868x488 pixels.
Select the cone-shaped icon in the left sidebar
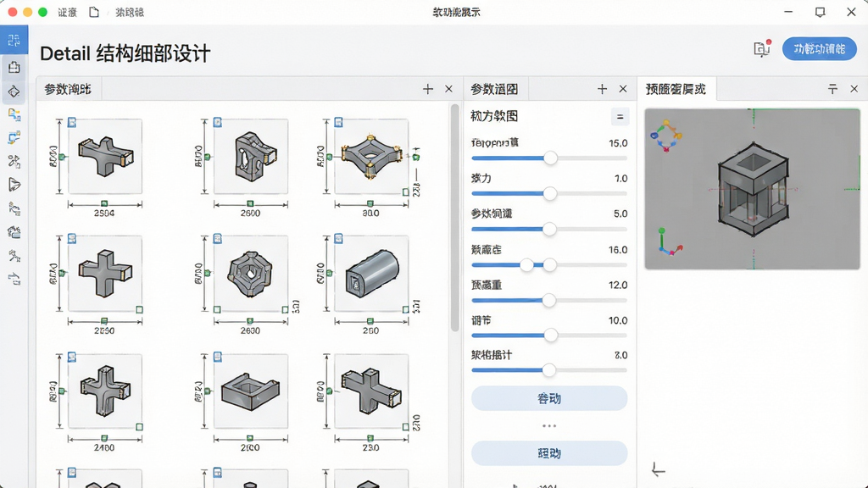(14, 185)
